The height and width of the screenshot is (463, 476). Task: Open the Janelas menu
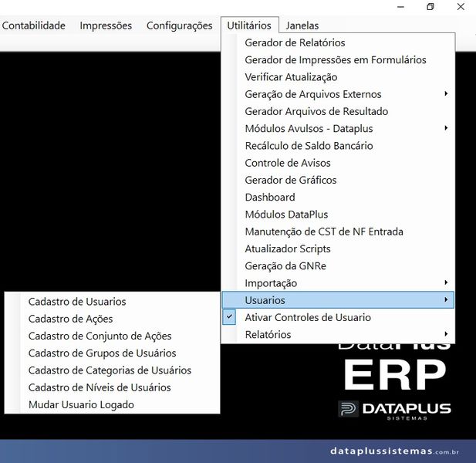point(302,25)
